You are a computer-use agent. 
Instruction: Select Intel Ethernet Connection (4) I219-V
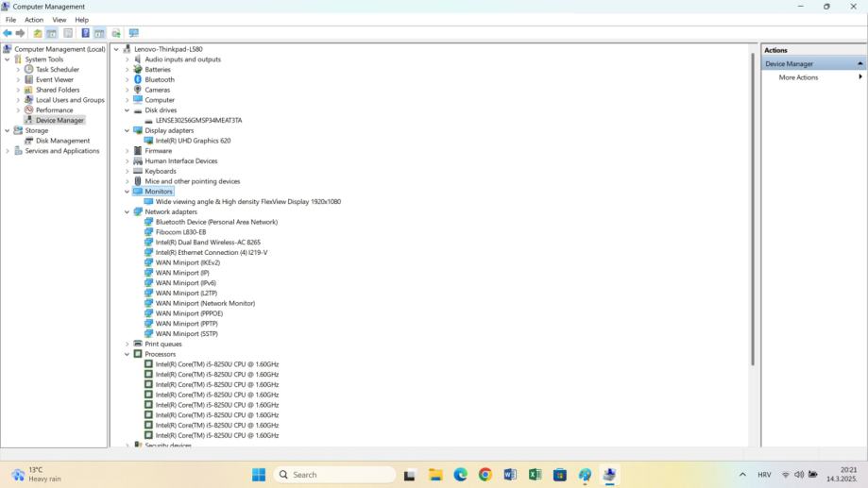[212, 252]
